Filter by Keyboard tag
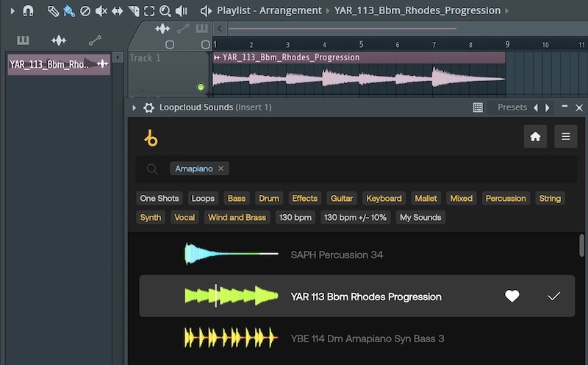The width and height of the screenshot is (588, 365). coord(384,198)
